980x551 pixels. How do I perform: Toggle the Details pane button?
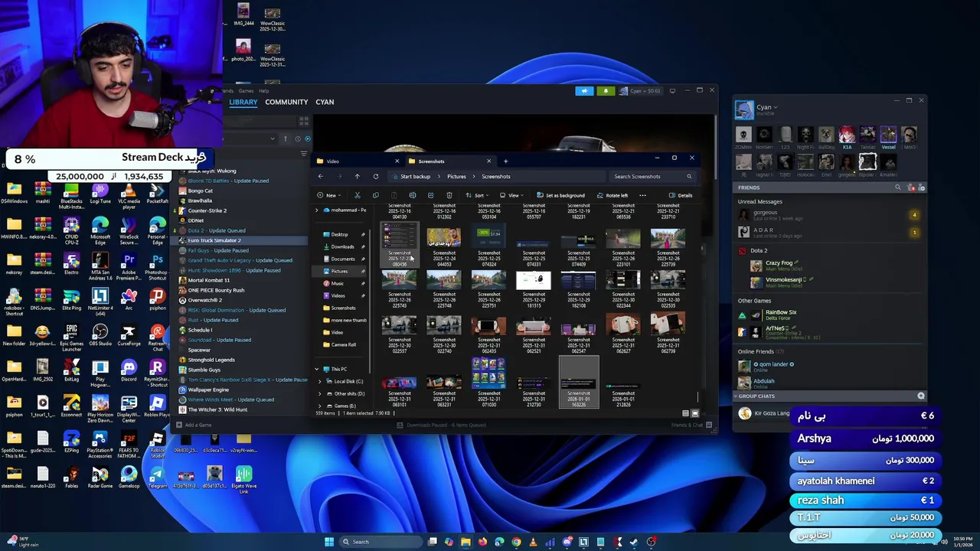[681, 195]
